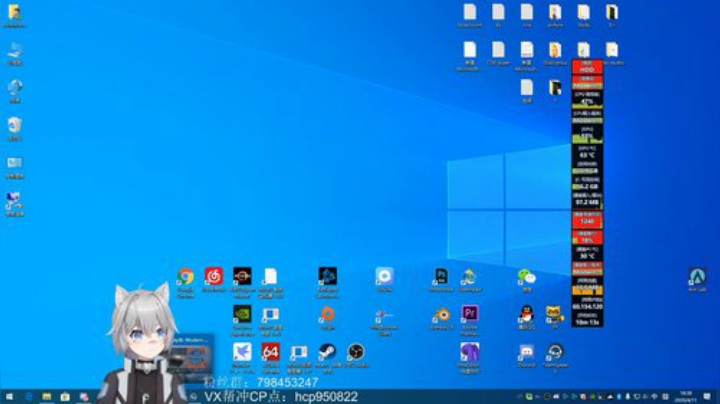Launch the AIDA64 red icon shortcut
The width and height of the screenshot is (720, 404).
[270, 352]
